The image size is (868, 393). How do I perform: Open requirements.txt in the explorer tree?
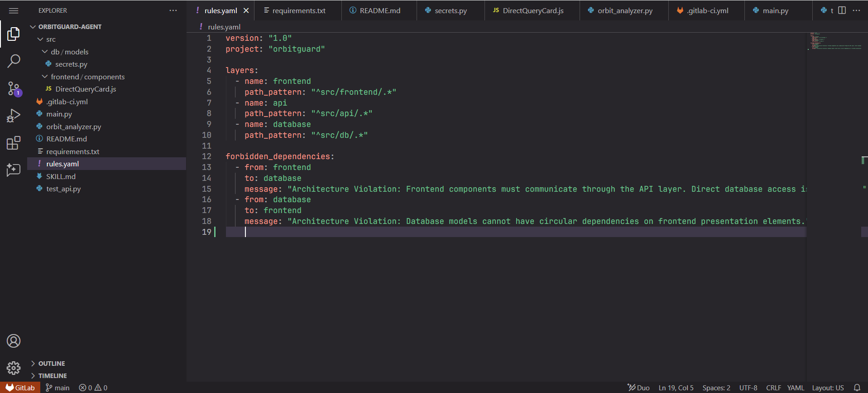(x=72, y=151)
